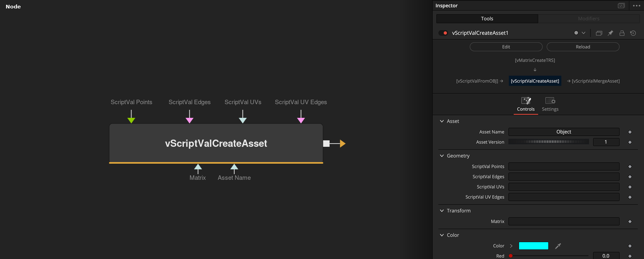Click keyframe diamond for Asset Version
This screenshot has height=259, width=644.
point(630,142)
